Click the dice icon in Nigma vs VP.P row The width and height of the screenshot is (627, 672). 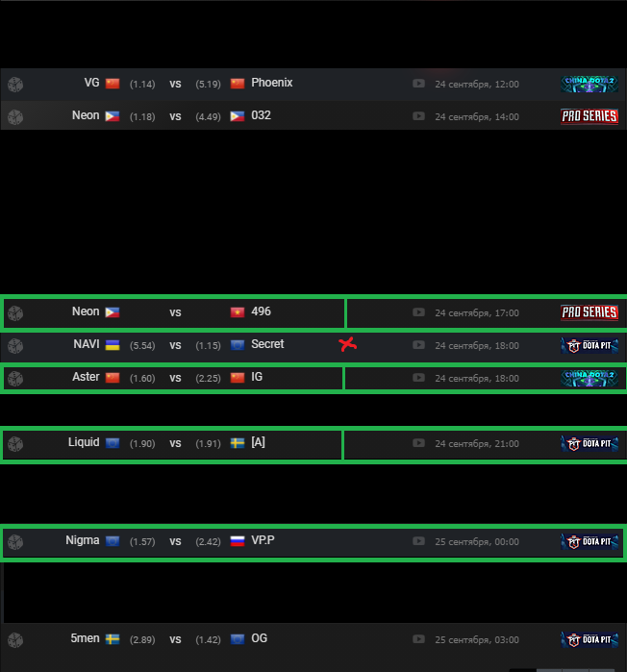click(15, 542)
